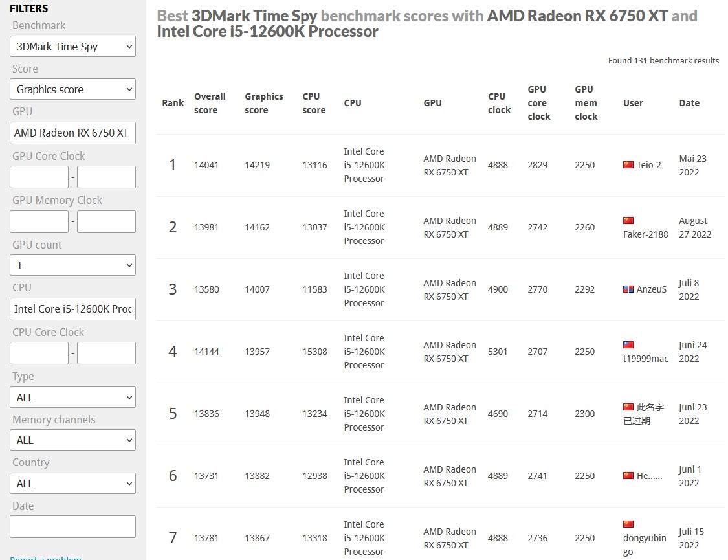Click the flag icon beside AnzeuS

(x=628, y=289)
